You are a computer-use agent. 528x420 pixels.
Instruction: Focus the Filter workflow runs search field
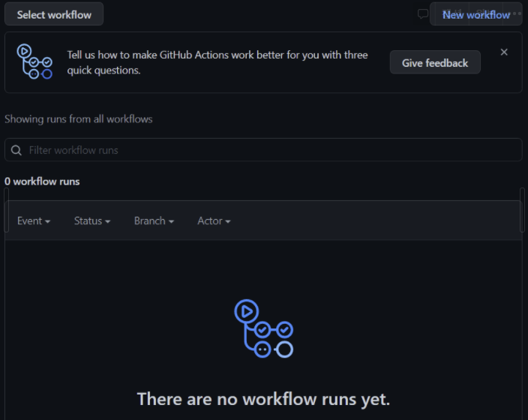263,150
